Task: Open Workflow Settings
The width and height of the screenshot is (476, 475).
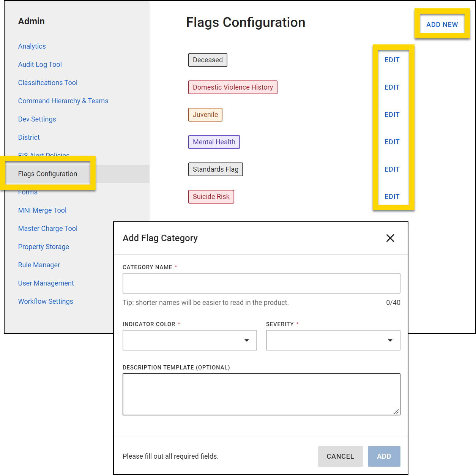Action: (x=46, y=301)
